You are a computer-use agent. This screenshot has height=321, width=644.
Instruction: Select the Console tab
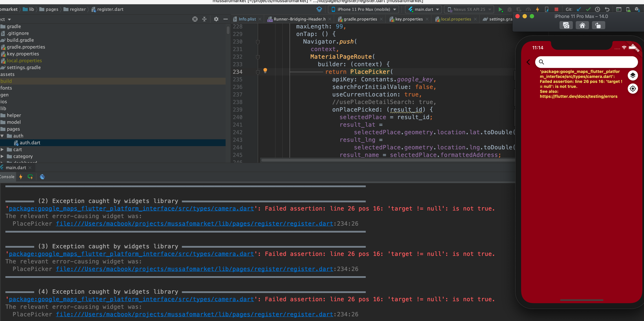click(x=7, y=177)
